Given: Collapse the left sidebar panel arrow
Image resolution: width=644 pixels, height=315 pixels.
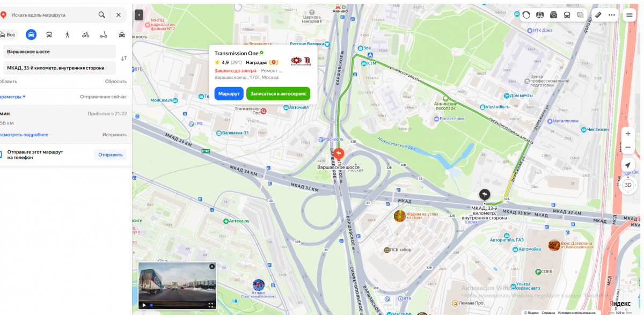Looking at the screenshot, I should click(x=139, y=15).
